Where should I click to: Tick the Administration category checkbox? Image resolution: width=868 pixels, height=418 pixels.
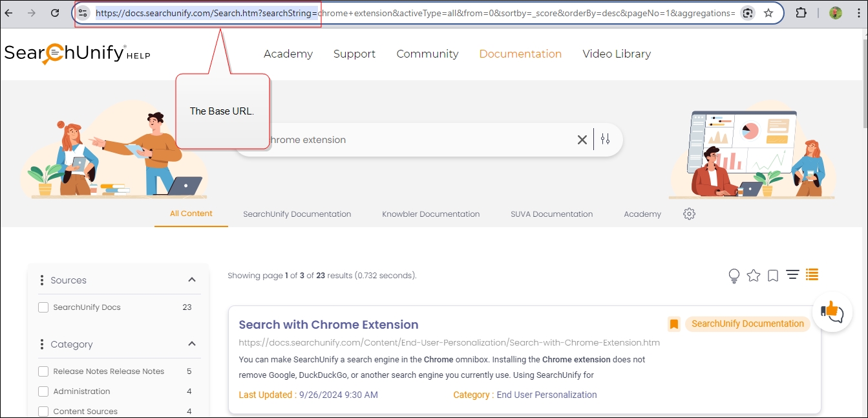pyautogui.click(x=43, y=391)
